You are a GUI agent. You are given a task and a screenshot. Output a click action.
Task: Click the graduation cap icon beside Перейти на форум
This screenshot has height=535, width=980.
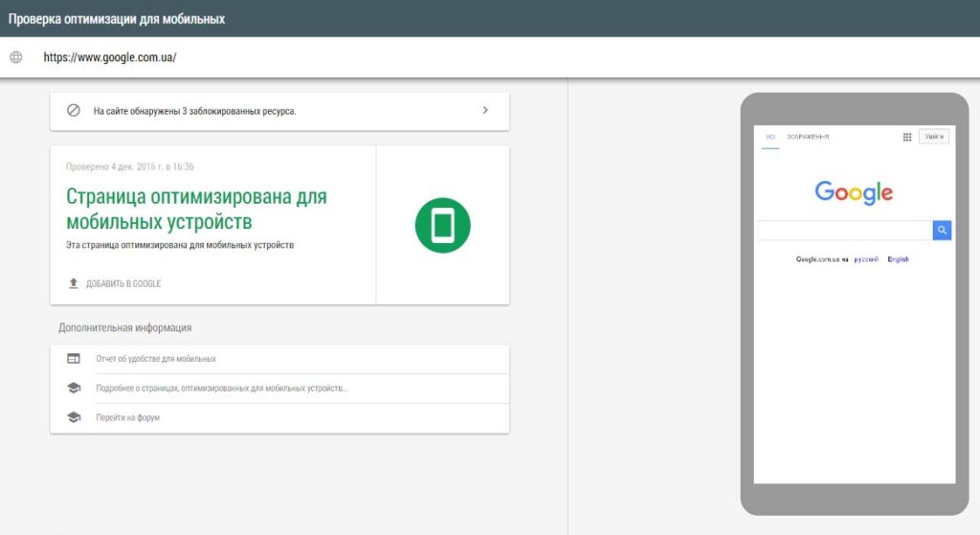pyautogui.click(x=74, y=418)
